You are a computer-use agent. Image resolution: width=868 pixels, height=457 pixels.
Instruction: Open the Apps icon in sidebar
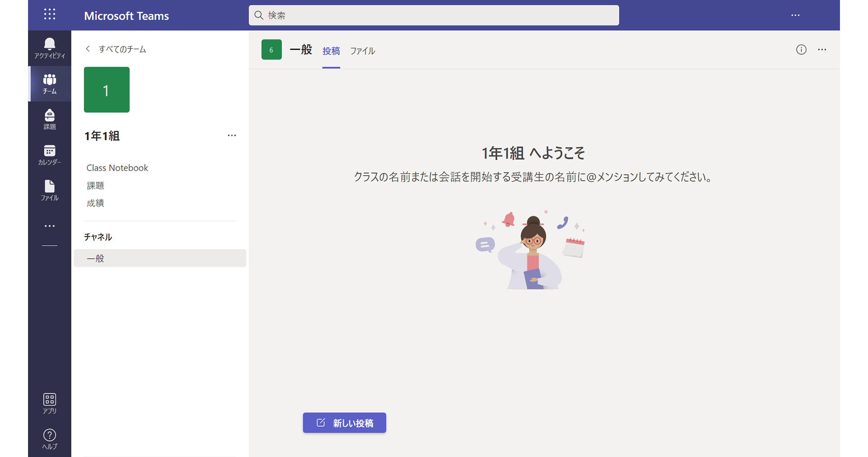pos(50,403)
